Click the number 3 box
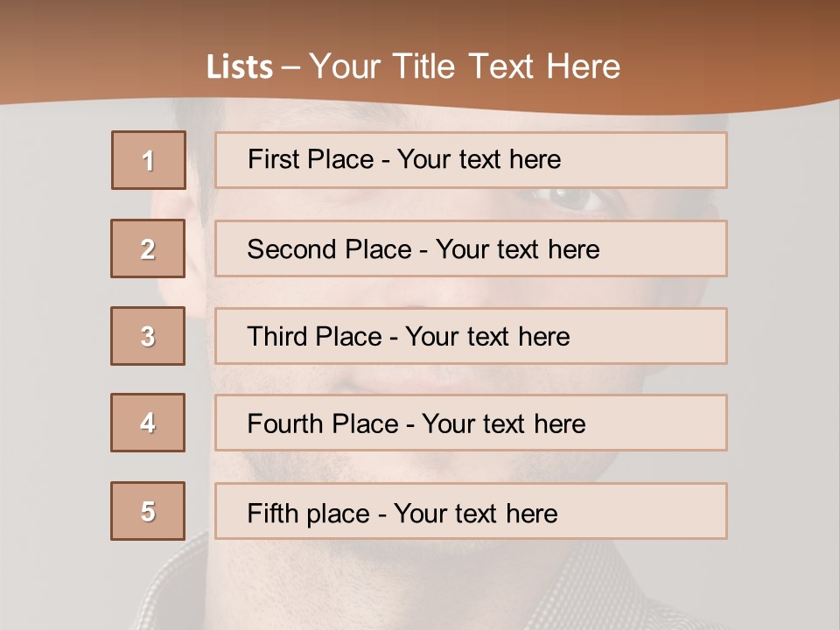The image size is (840, 630). 148,336
